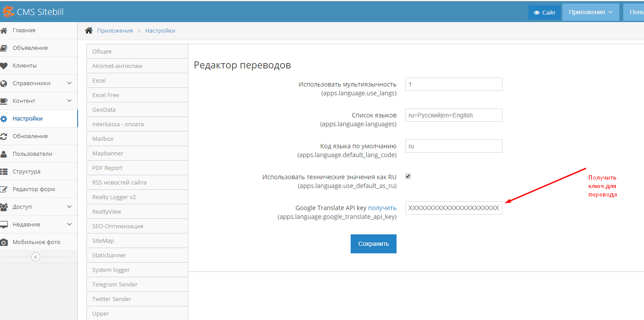The height and width of the screenshot is (320, 644).
Task: Open the Главная menu item
Action: coord(38,30)
